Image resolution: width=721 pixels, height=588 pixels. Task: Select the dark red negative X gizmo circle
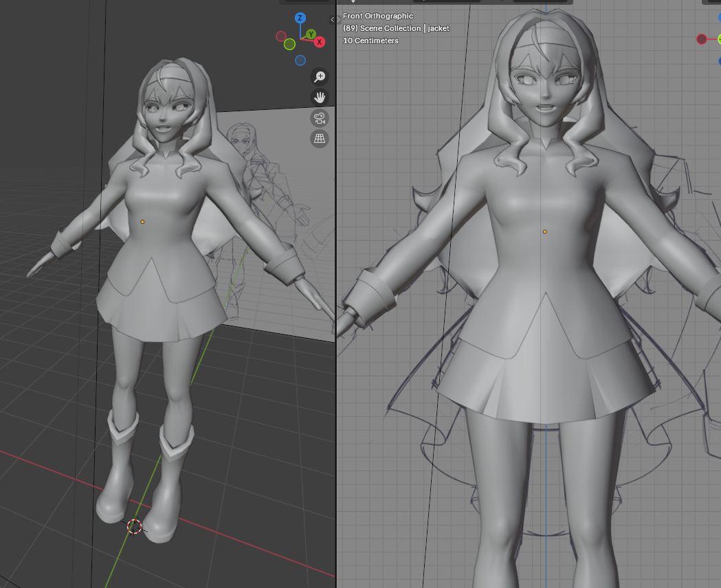[x=281, y=36]
